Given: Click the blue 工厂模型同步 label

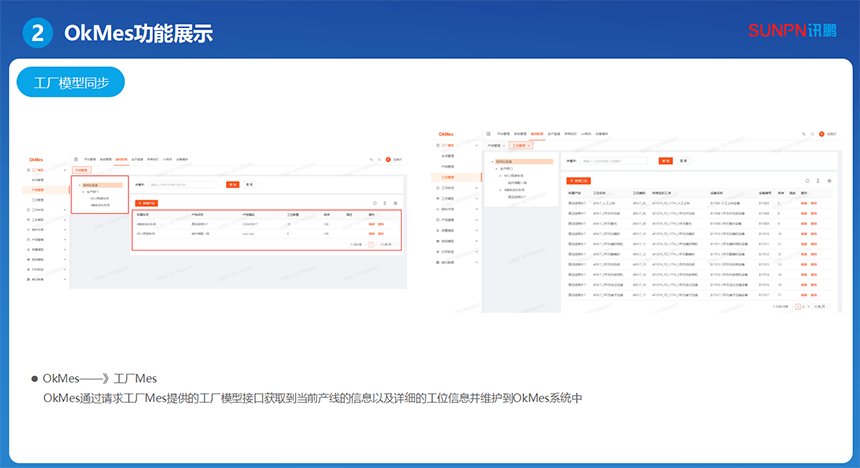Looking at the screenshot, I should (71, 82).
